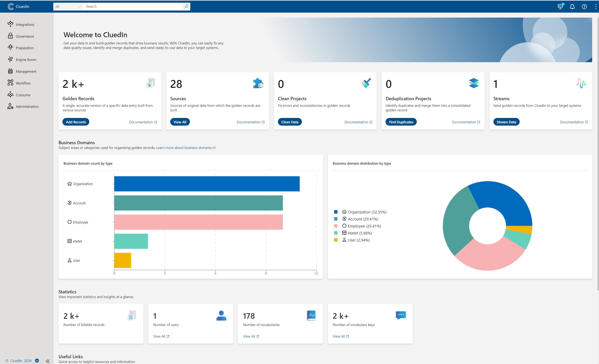Click the Organization bar in bar chart

[x=207, y=184]
